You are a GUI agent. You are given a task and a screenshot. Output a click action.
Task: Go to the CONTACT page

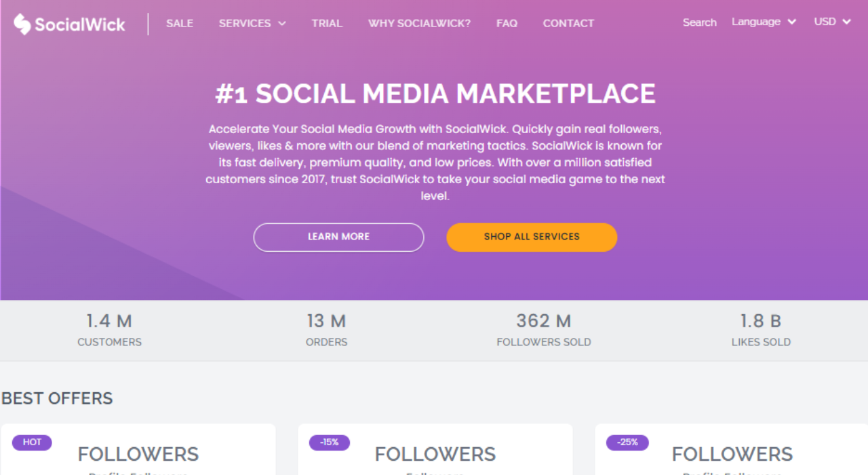pyautogui.click(x=568, y=22)
